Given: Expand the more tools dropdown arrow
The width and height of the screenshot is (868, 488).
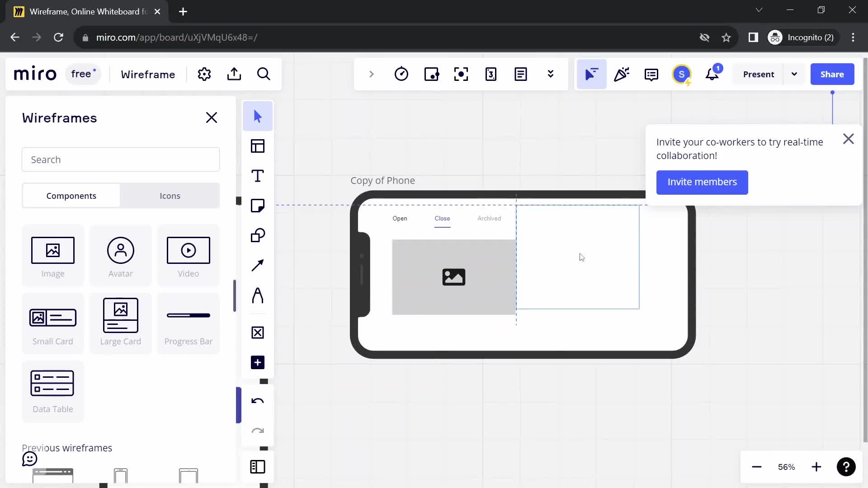Looking at the screenshot, I should [x=551, y=74].
